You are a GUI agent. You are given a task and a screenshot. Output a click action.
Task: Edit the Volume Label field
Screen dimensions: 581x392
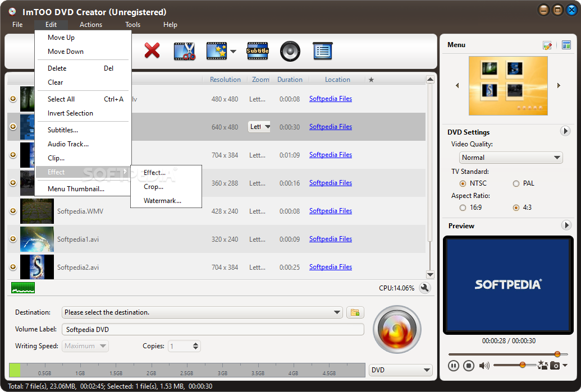213,329
